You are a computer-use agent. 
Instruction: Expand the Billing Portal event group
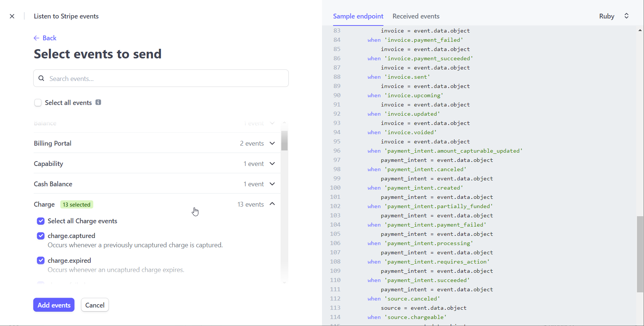[272, 143]
